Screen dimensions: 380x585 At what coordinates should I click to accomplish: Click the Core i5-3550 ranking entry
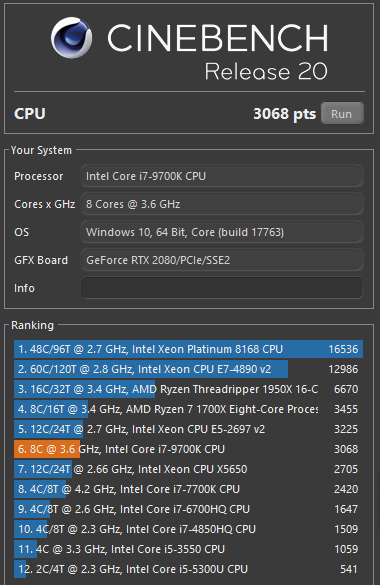coord(188,549)
